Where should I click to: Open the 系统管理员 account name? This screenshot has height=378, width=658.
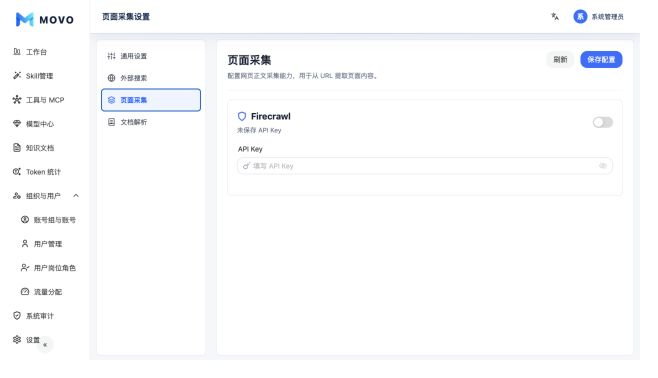pyautogui.click(x=607, y=17)
